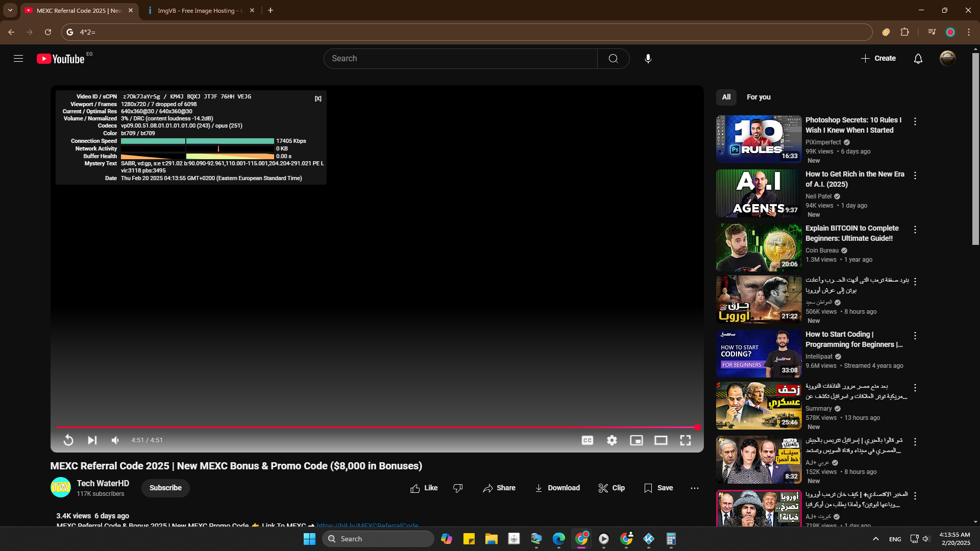980x551 pixels.
Task: Subscribe to Tech WaterHD channel
Action: coord(165,488)
